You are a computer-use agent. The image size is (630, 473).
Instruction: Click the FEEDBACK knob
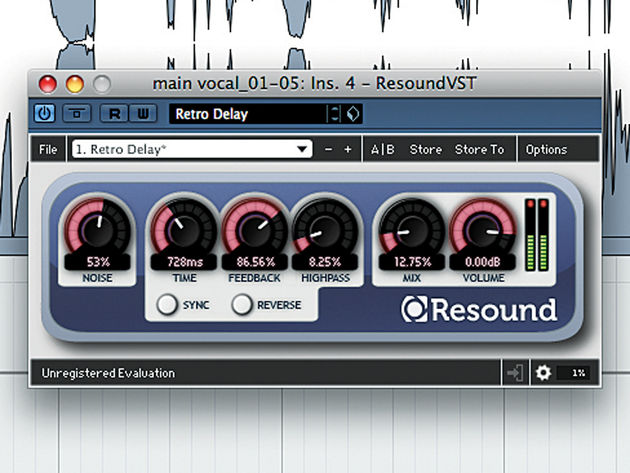click(254, 228)
